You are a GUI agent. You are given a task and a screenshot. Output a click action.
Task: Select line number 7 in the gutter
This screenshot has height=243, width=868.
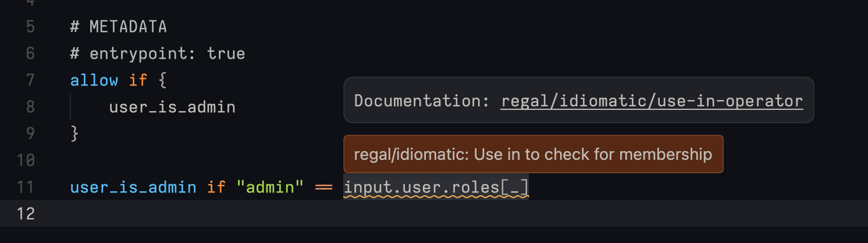(x=30, y=80)
